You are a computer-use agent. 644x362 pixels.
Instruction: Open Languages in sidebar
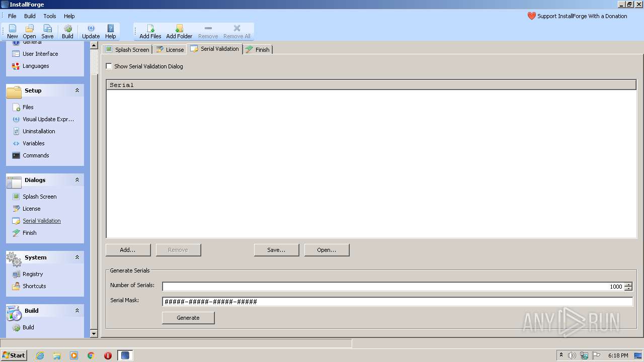pyautogui.click(x=36, y=66)
